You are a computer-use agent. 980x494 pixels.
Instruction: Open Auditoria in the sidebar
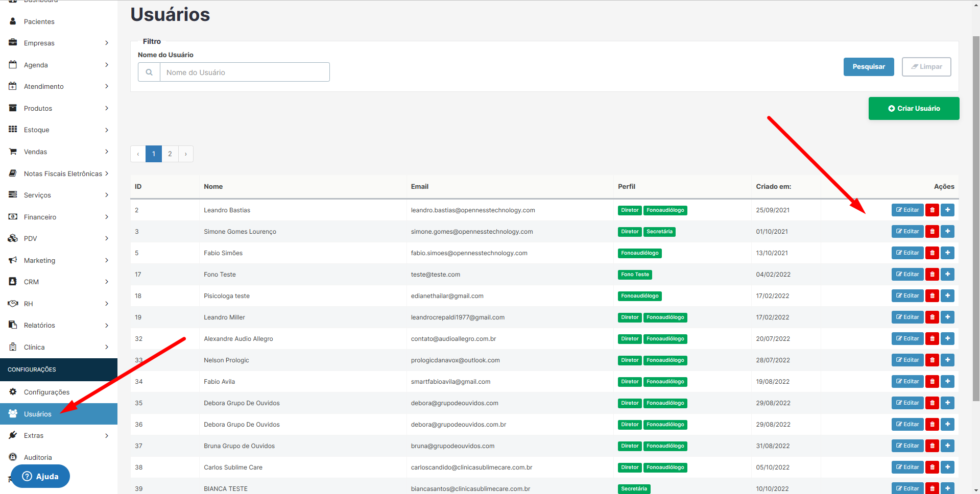click(38, 457)
